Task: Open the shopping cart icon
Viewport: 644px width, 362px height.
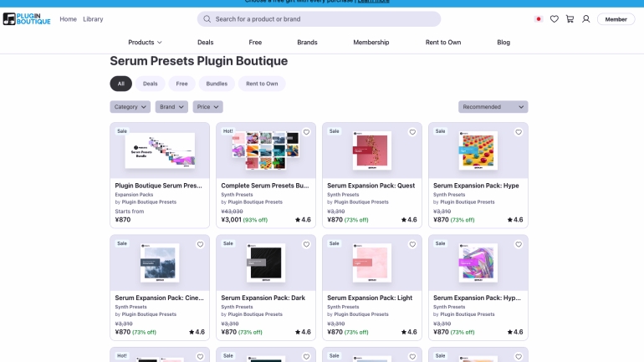Action: click(570, 19)
